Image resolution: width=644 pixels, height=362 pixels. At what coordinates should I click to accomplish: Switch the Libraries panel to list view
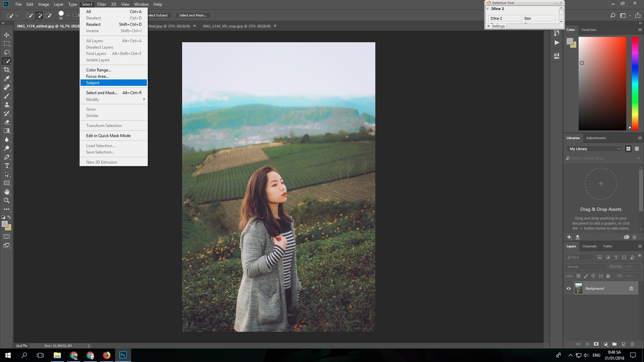tap(637, 148)
